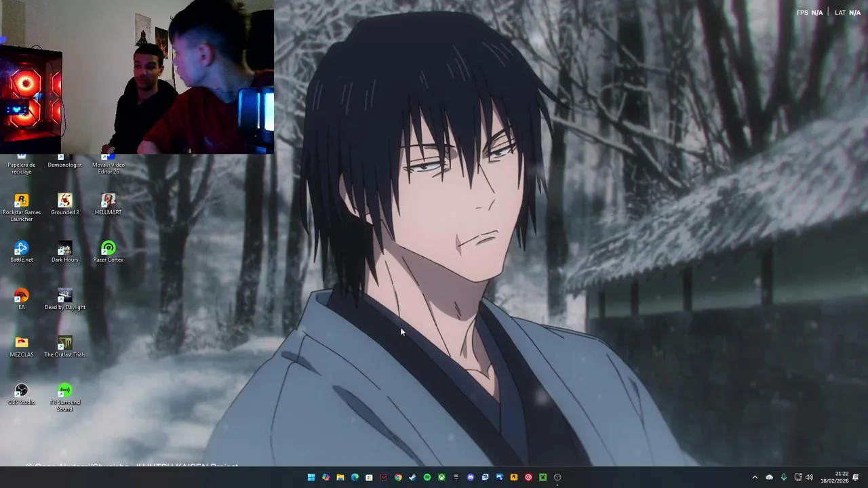Screen dimensions: 868x488
Task: Open the Grounded 2 desktop shortcut
Action: 65,204
